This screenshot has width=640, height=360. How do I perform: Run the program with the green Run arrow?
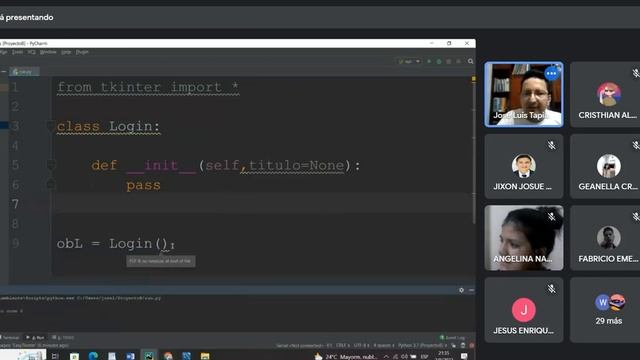(429, 61)
